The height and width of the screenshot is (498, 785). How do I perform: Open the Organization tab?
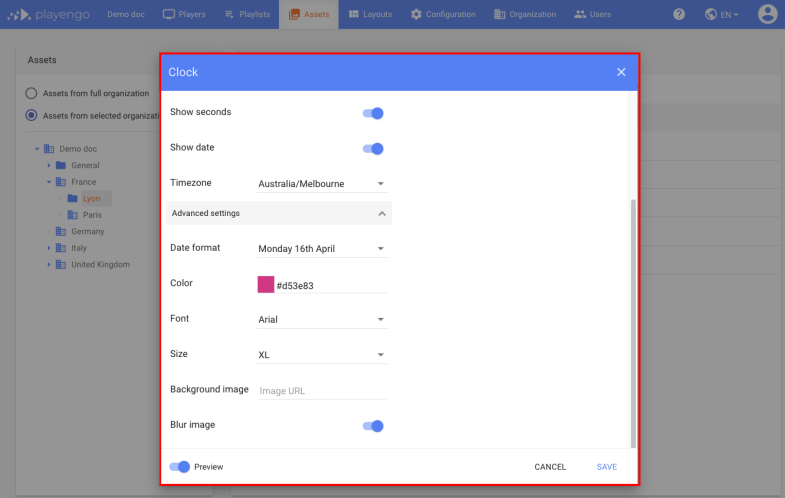(525, 15)
